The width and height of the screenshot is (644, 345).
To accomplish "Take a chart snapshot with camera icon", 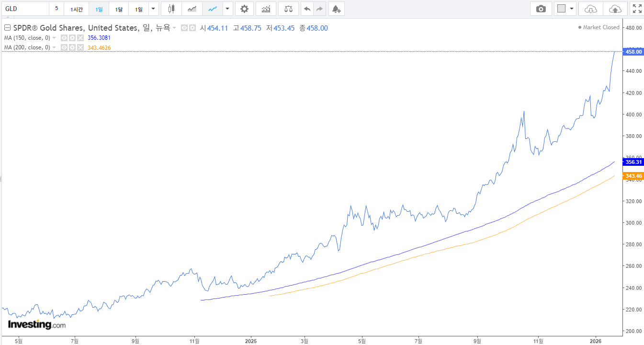I will click(541, 9).
